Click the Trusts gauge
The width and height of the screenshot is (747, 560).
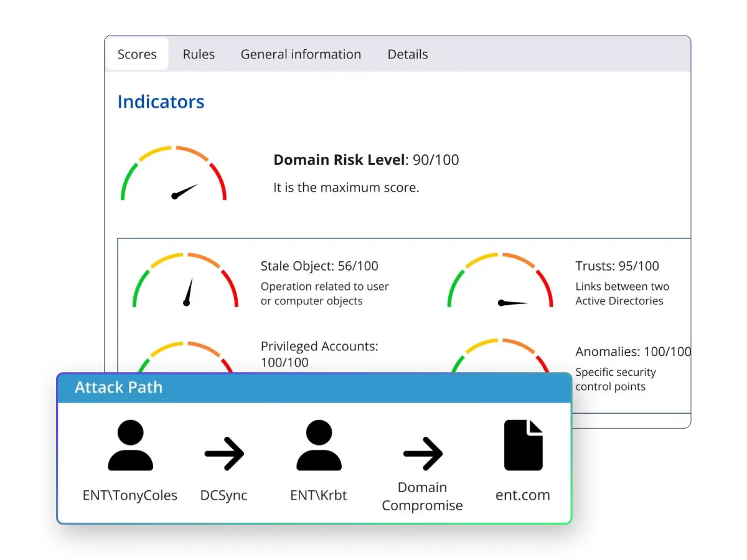tap(500, 280)
